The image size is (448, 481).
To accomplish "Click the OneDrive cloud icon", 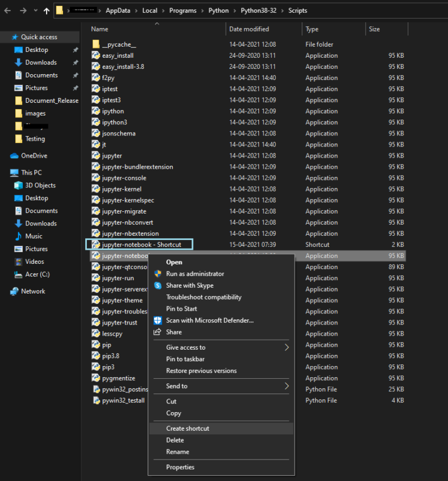I will pyautogui.click(x=15, y=156).
